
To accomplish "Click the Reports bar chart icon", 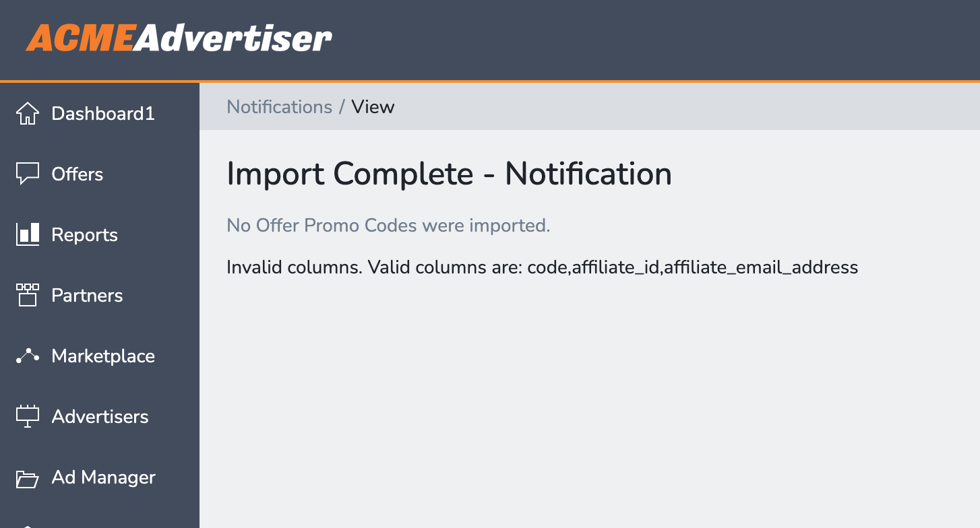I will pyautogui.click(x=27, y=234).
